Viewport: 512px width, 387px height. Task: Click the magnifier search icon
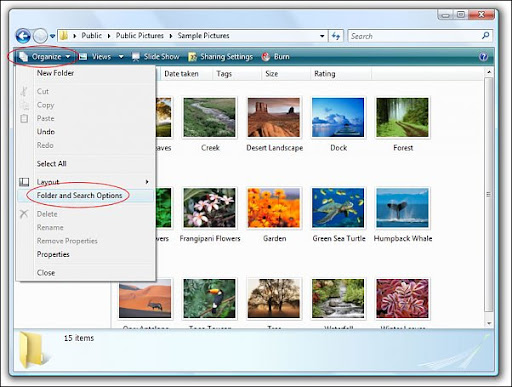[486, 35]
